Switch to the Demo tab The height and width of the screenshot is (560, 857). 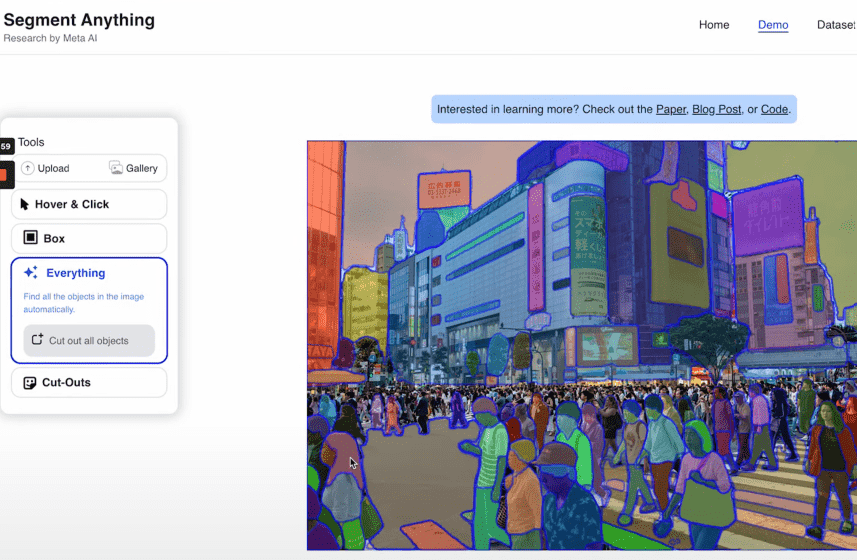pyautogui.click(x=773, y=25)
